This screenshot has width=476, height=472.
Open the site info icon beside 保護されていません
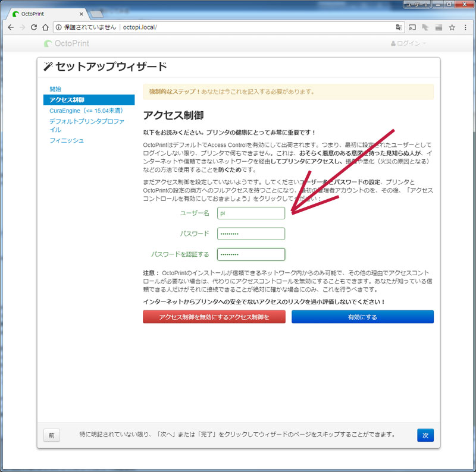click(x=58, y=27)
